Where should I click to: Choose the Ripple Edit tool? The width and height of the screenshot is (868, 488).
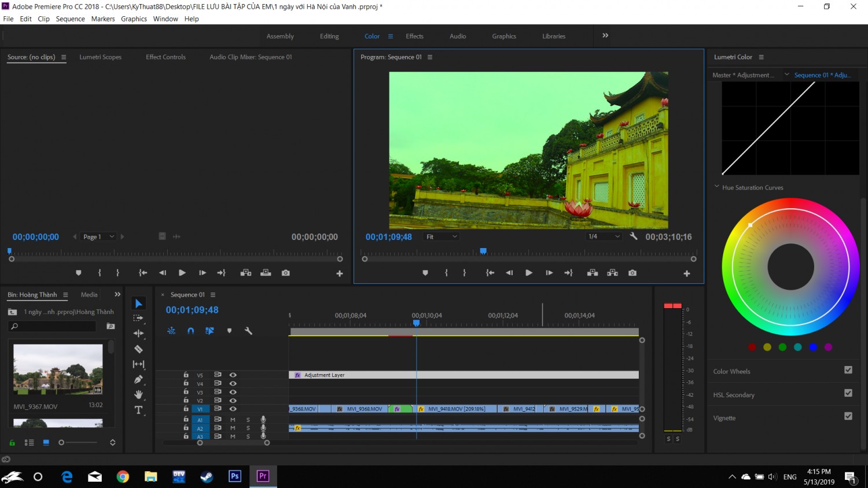click(x=138, y=333)
